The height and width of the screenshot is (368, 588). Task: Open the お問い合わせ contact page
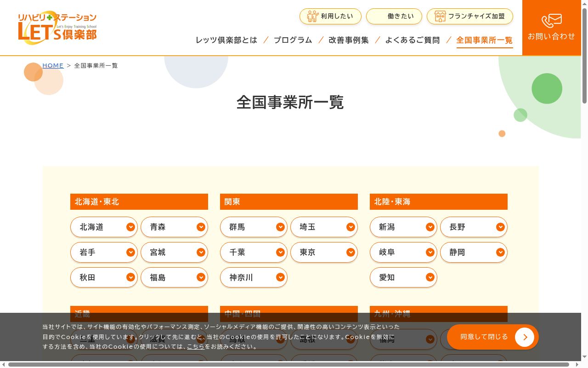pyautogui.click(x=551, y=28)
